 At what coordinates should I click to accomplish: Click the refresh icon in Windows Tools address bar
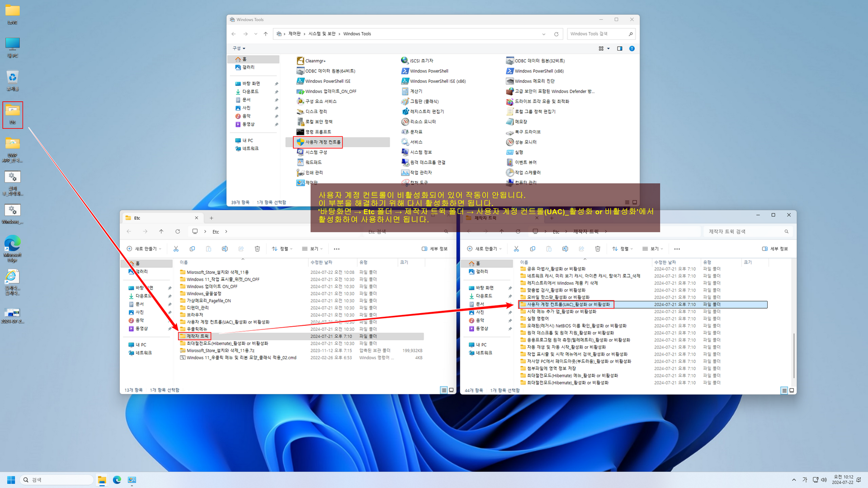coord(556,34)
